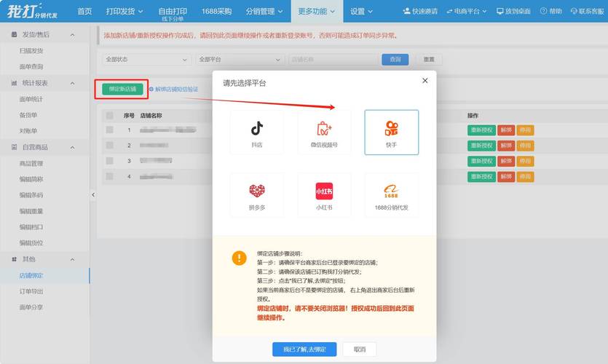Viewport: 608px width, 364px height.
Task: Check the checkbox for row 4
Action: coord(110,176)
